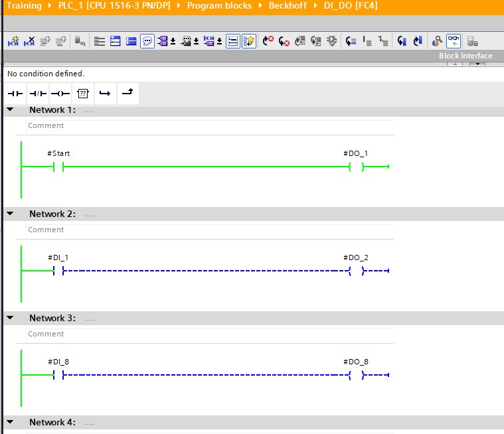
Task: Toggle monitoring with the glasses icon
Action: (454, 41)
